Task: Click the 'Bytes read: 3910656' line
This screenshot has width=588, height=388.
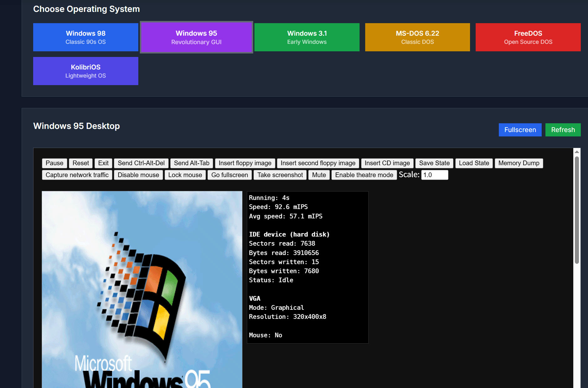Action: tap(284, 253)
